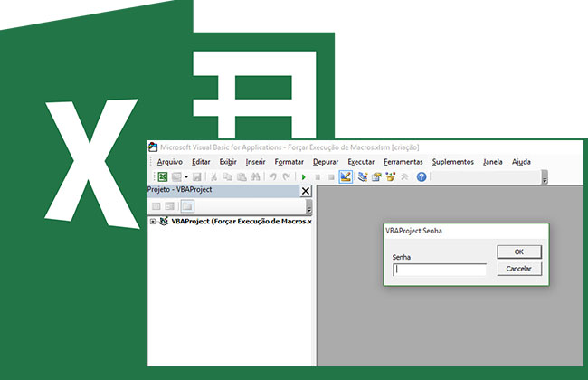Open the Executar menu

tap(361, 162)
